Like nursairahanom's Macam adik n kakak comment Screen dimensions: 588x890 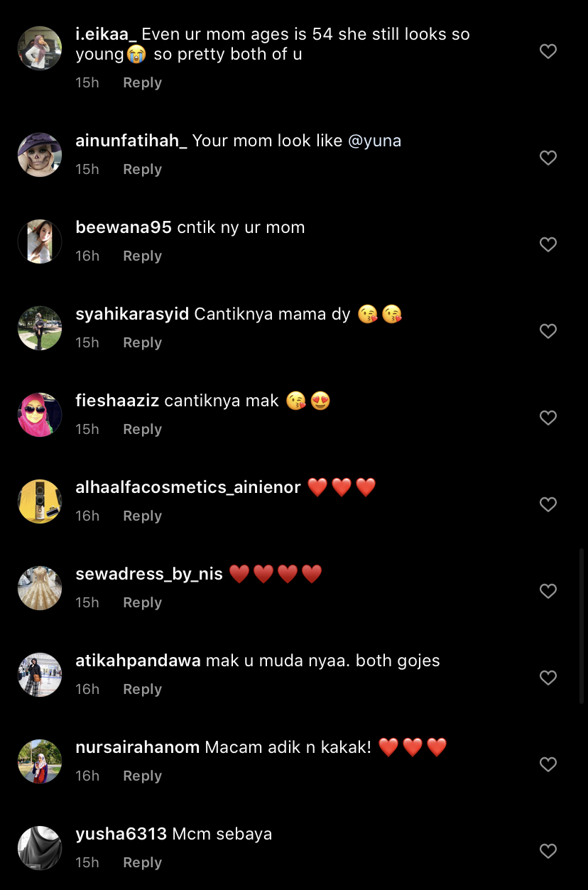point(548,764)
